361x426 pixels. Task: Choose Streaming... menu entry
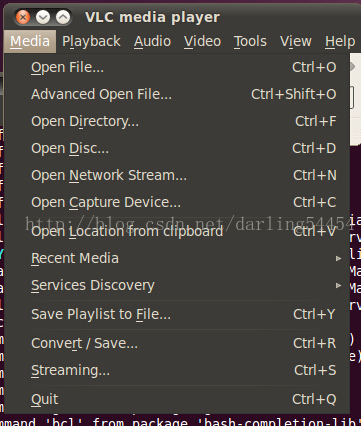click(177, 370)
